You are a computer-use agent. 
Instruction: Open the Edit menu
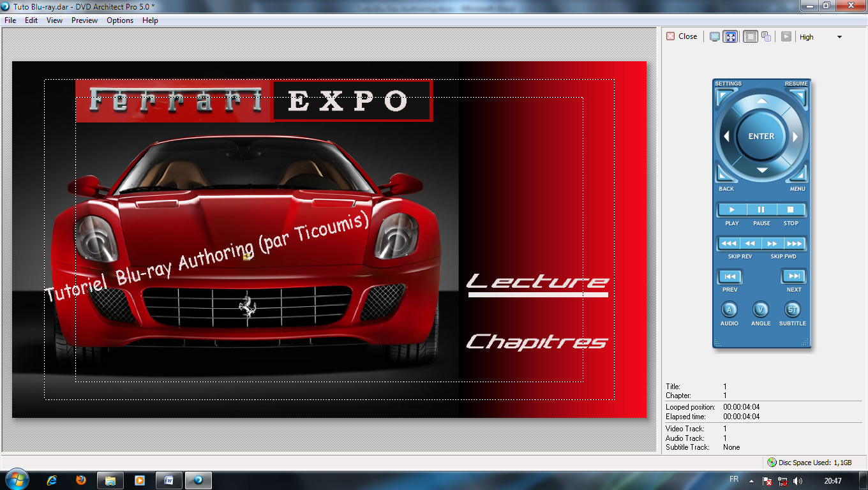[31, 20]
